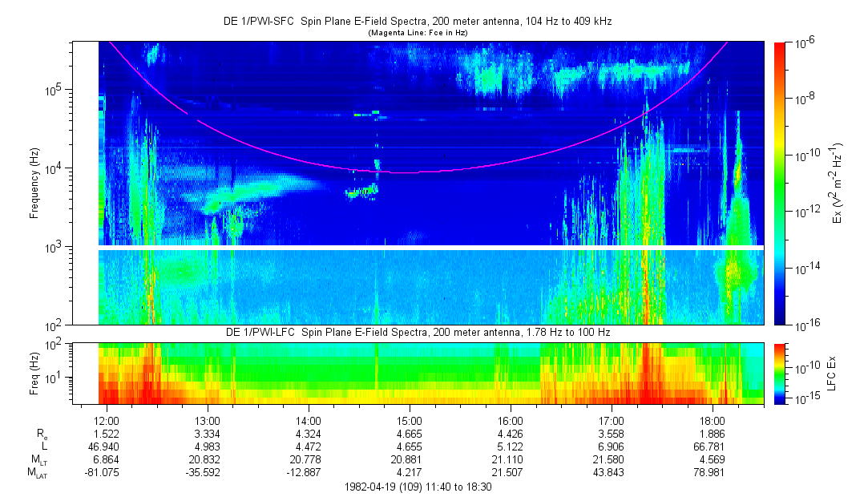Select the upper Ex color bar
This screenshot has height=497, width=868.
point(780,183)
